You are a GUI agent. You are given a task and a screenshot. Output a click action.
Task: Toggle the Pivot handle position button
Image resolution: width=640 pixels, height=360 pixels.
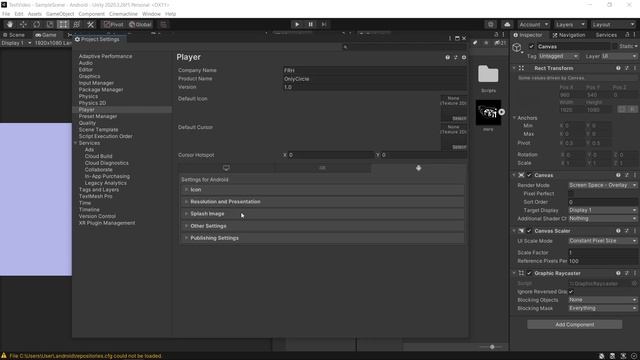(113, 24)
